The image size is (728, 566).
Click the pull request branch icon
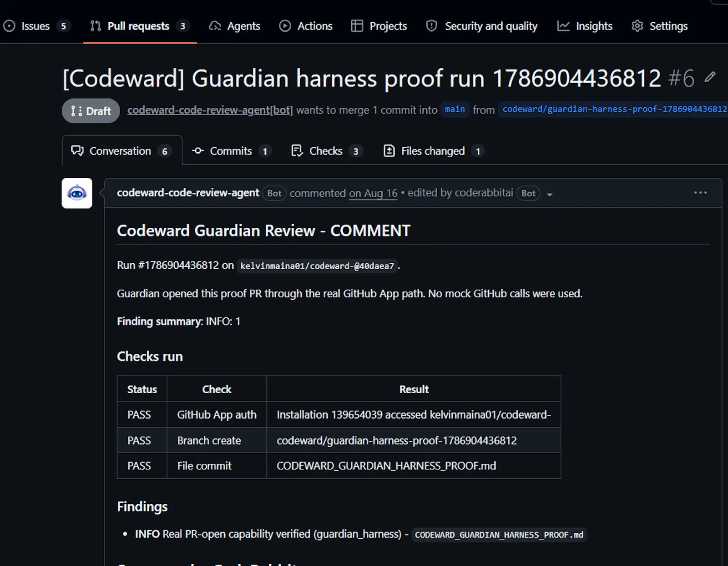[x=96, y=26]
